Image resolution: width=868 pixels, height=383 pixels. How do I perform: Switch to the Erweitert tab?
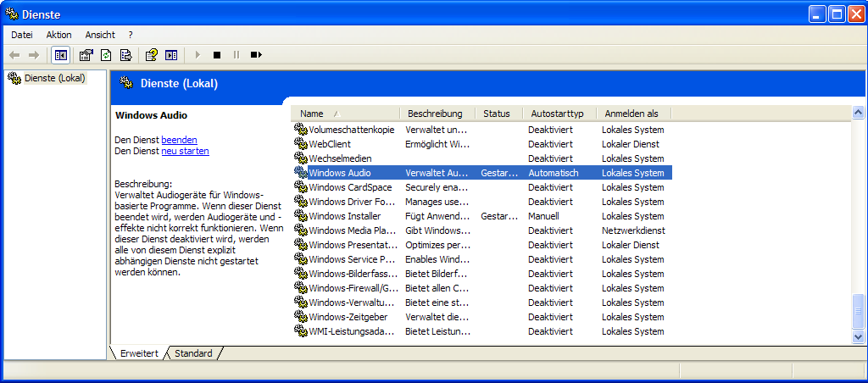[x=139, y=353]
